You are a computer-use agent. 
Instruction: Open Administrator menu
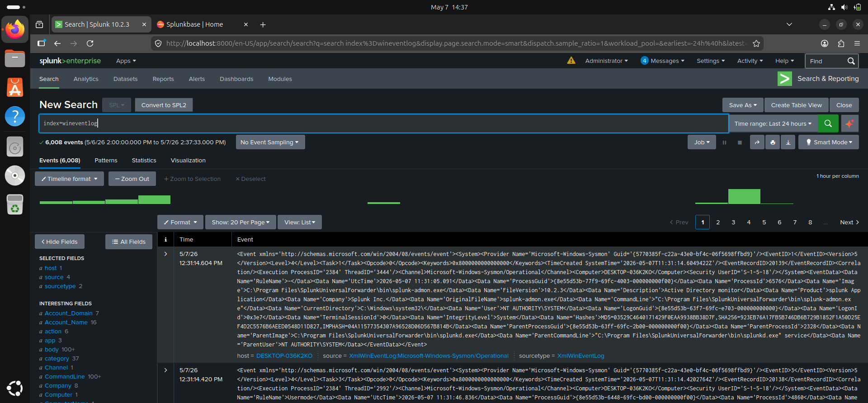click(606, 61)
